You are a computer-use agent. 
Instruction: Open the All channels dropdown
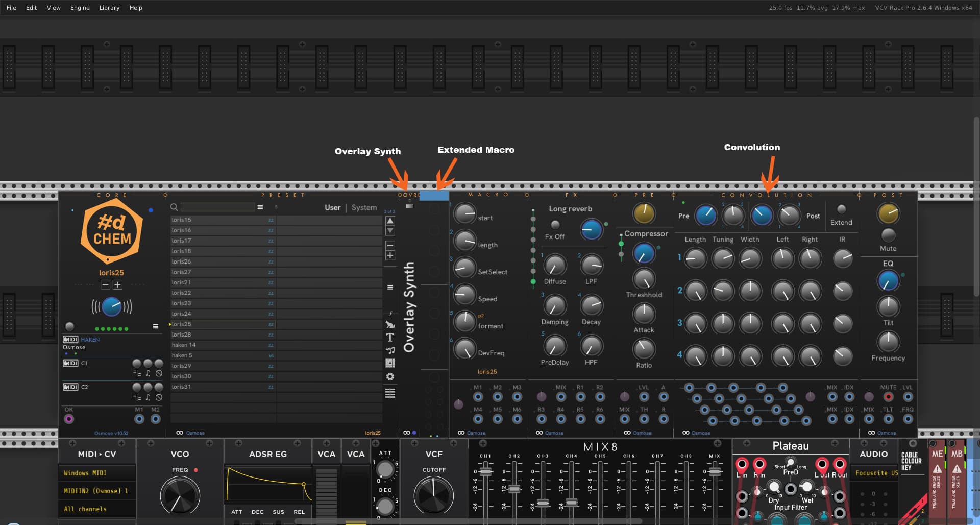(x=97, y=509)
